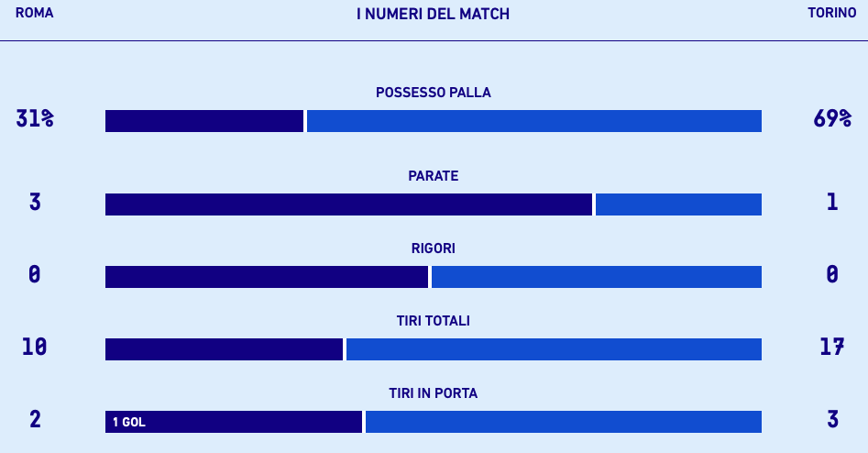This screenshot has width=868, height=453.
Task: Click Roma's saves count of 3
Action: click(x=35, y=202)
